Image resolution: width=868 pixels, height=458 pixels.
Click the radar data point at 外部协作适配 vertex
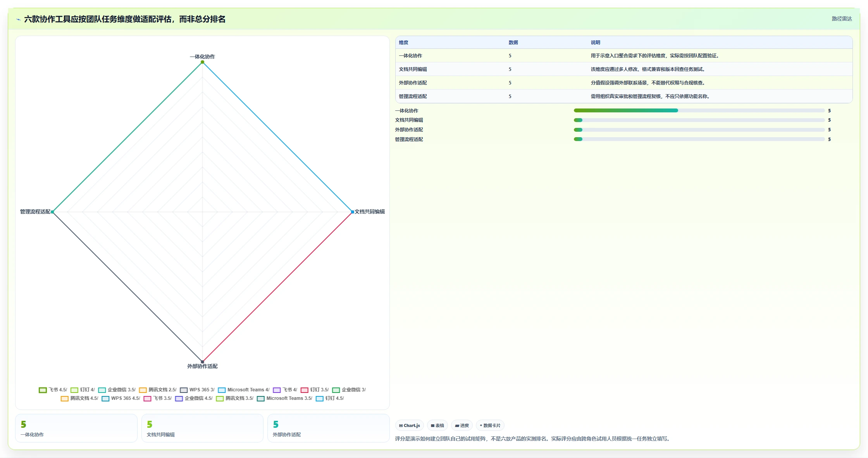[x=202, y=362]
